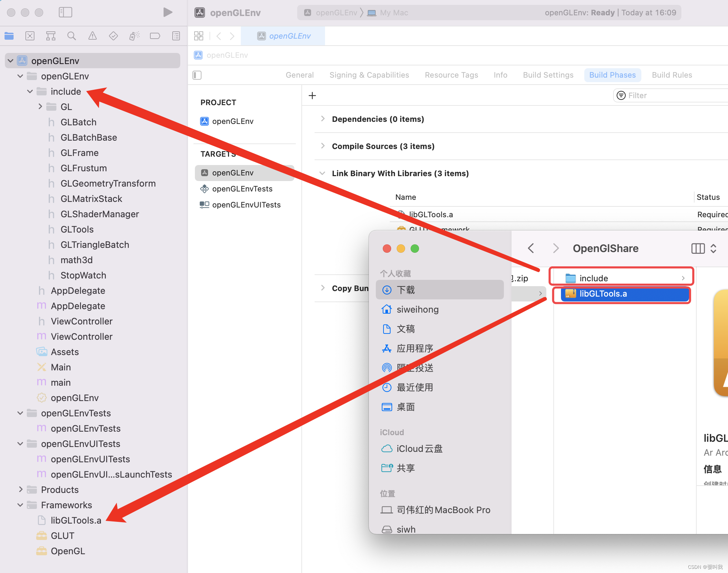
Task: Open the Report navigator icon
Action: 176,36
